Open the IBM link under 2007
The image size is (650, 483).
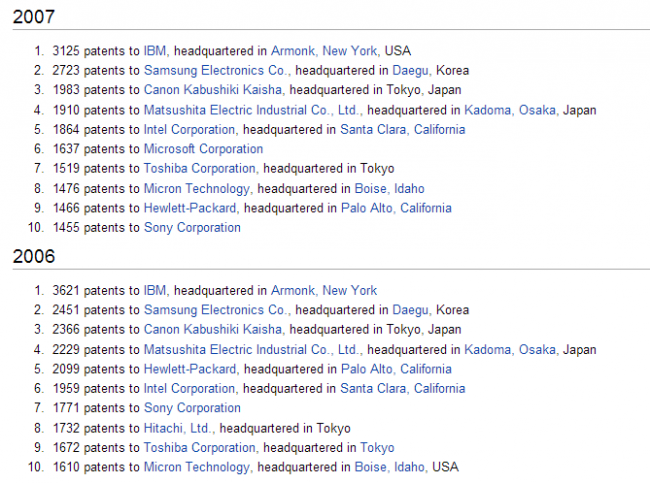[x=155, y=50]
